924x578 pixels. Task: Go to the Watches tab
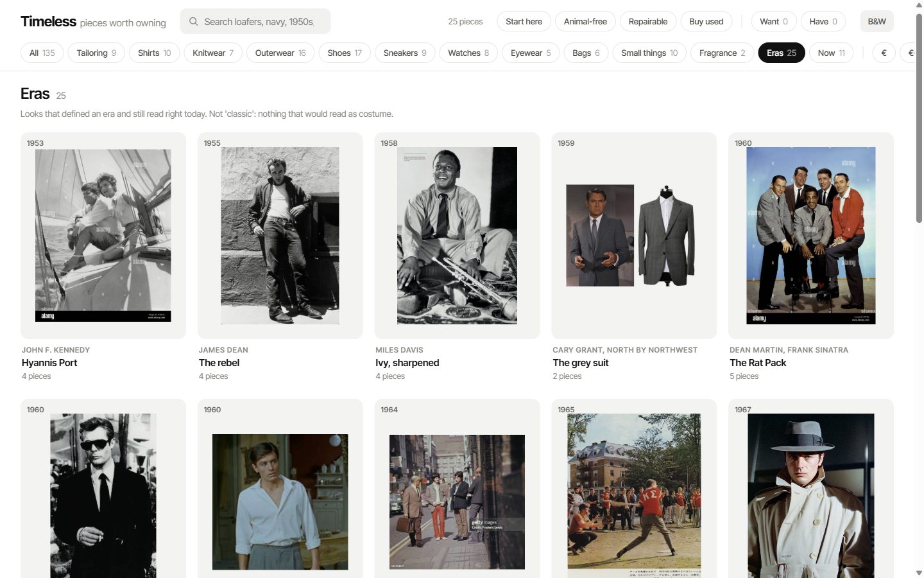click(x=468, y=53)
